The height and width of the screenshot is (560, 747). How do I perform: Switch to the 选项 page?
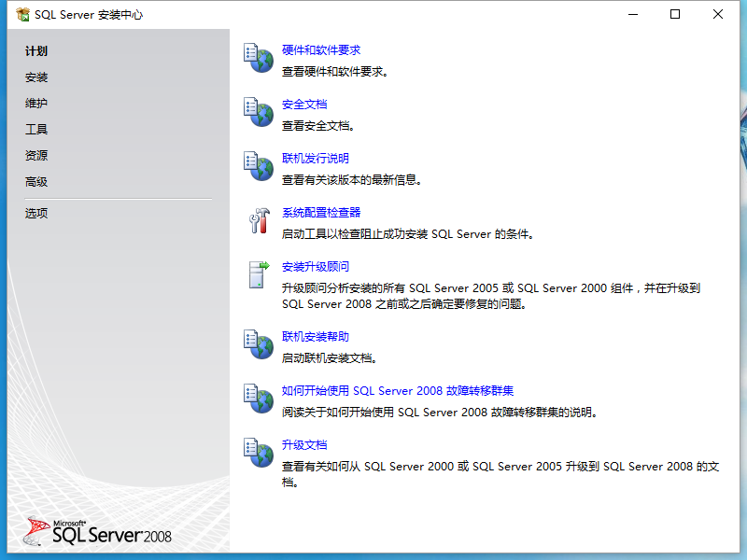pos(36,214)
